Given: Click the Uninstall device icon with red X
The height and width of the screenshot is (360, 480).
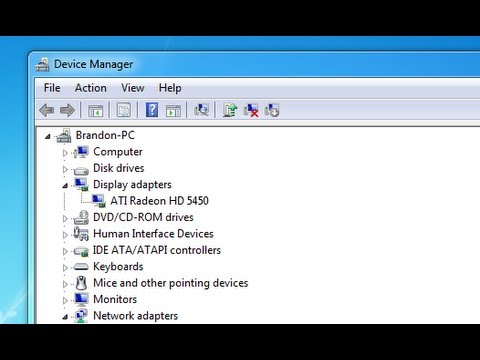Looking at the screenshot, I should 251,110.
